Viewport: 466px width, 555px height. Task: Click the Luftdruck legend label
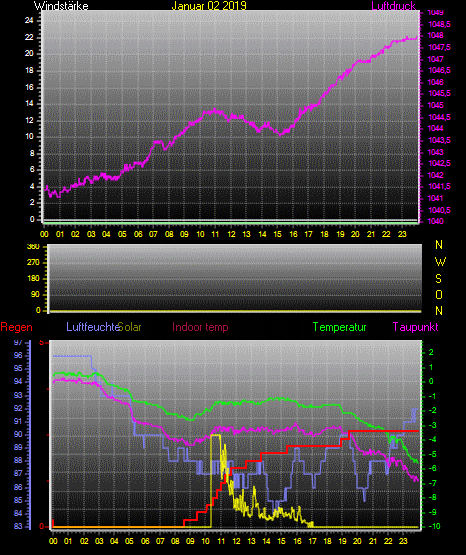coord(393,6)
